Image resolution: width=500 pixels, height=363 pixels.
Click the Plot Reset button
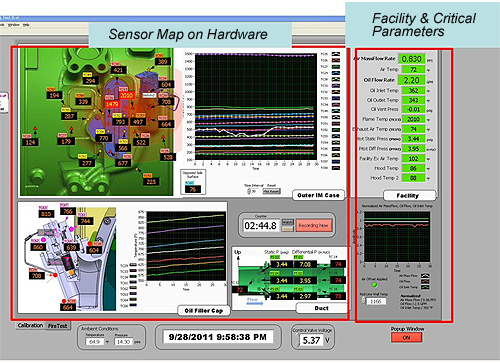coord(272,192)
